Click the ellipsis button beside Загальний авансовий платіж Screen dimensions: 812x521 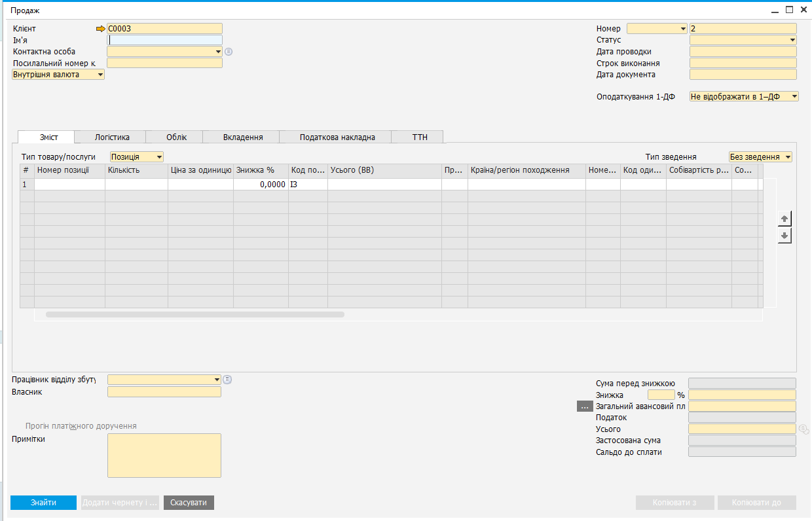point(584,406)
